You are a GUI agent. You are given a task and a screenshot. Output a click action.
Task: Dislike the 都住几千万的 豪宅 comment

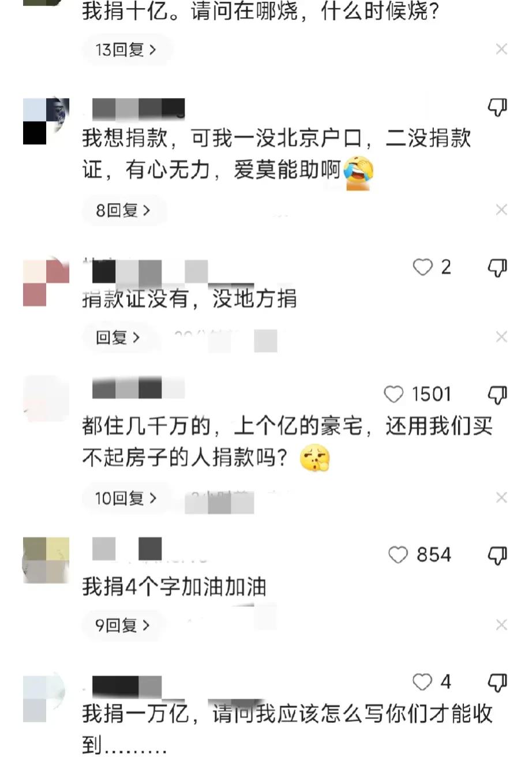[x=497, y=395]
